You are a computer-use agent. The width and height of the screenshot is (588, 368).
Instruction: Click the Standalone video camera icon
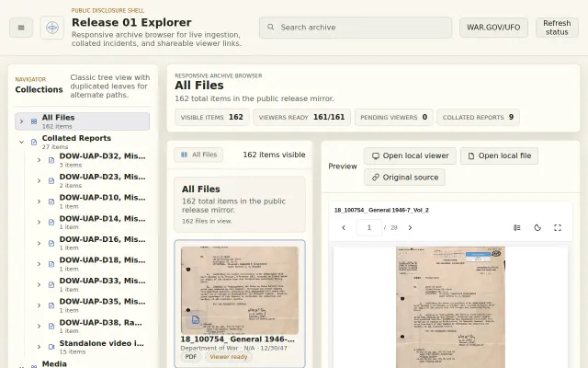point(51,347)
